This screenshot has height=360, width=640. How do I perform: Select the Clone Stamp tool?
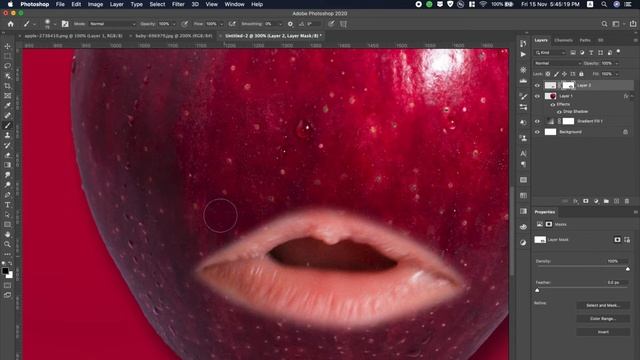coord(7,135)
